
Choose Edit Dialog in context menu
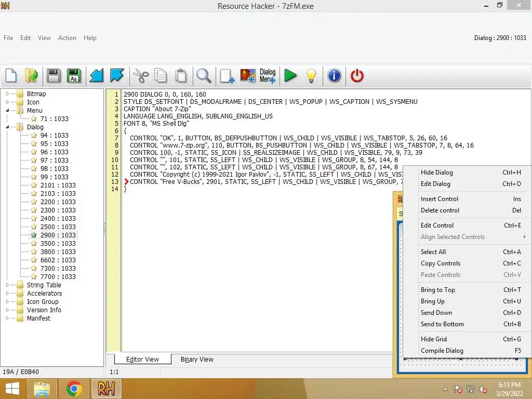point(467,184)
